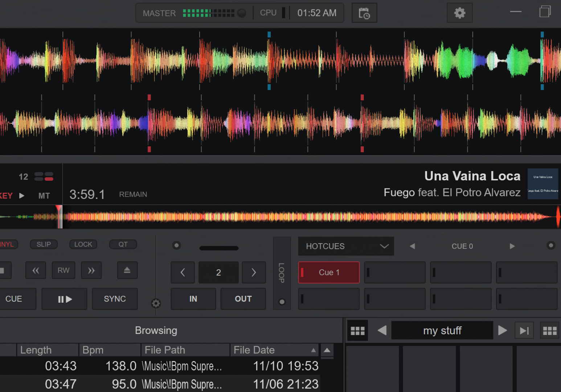Click the REMAIN time mode label

click(133, 195)
